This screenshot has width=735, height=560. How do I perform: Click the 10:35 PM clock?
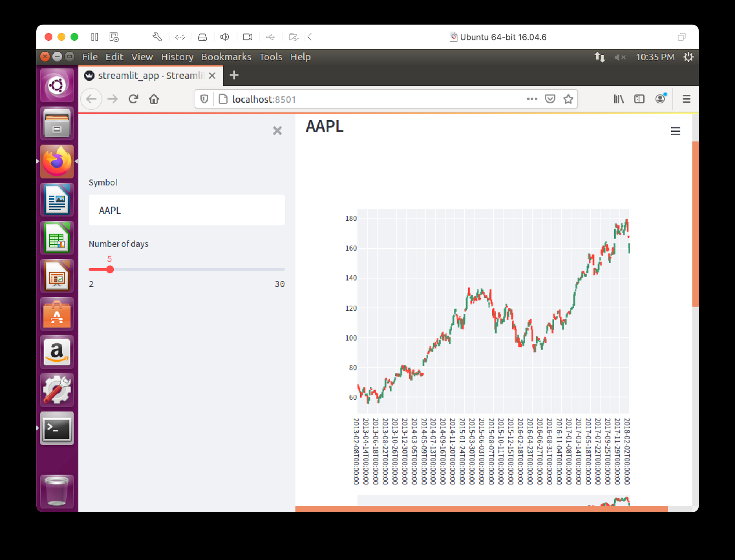point(655,57)
